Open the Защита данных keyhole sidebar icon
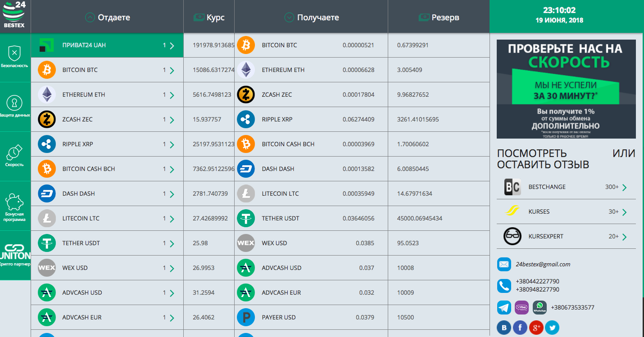 click(14, 103)
